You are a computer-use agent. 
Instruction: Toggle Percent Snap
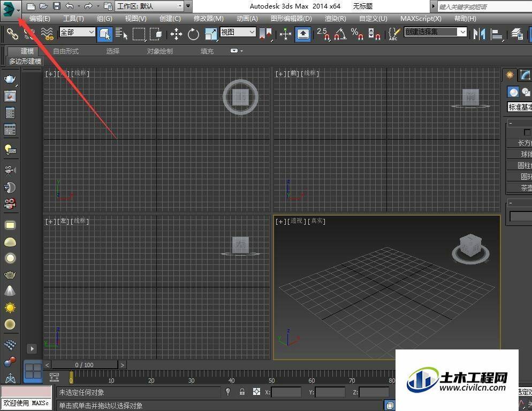coord(357,34)
